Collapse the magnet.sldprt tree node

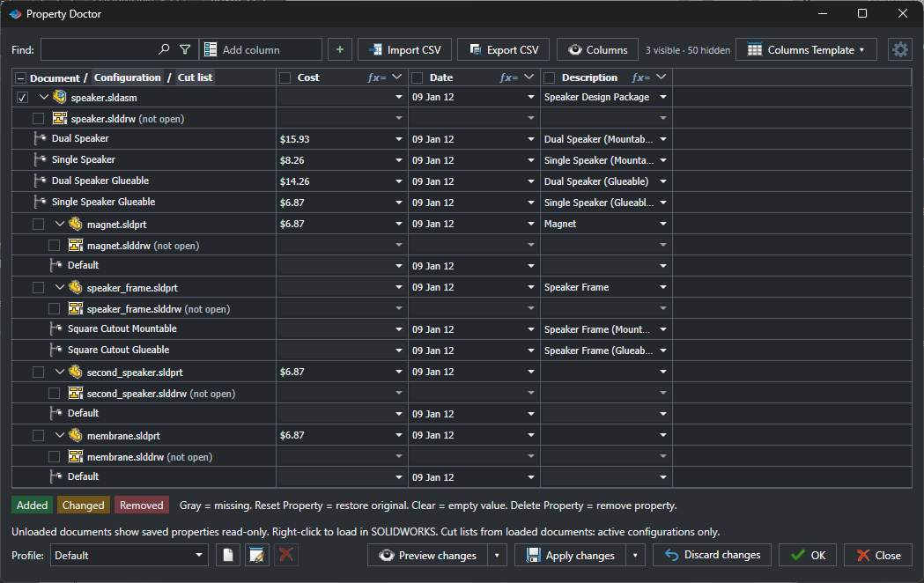coord(60,224)
